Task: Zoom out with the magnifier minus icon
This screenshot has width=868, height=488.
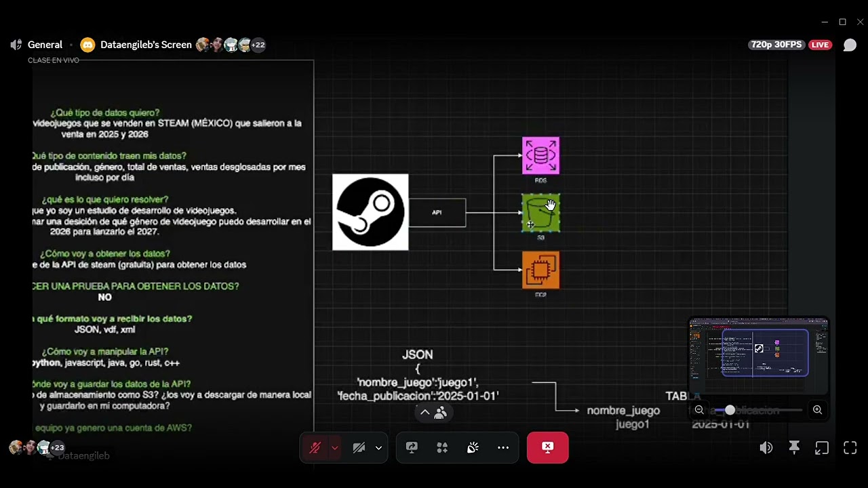Action: pos(699,410)
